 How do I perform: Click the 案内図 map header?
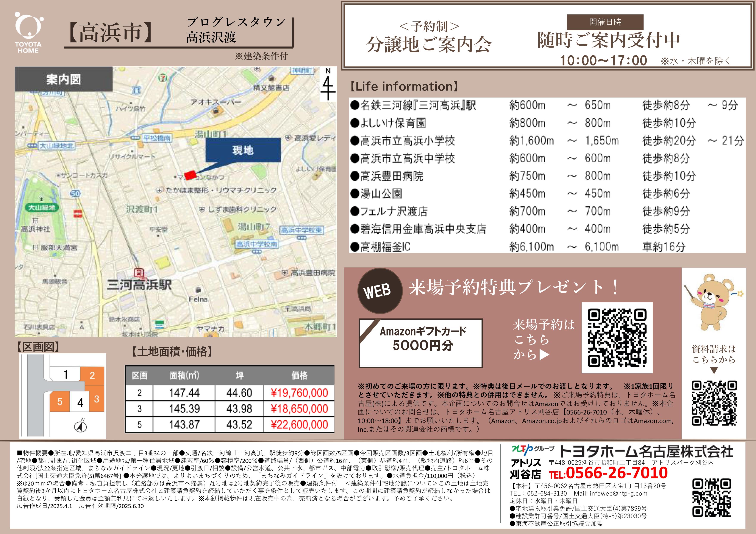click(x=64, y=79)
